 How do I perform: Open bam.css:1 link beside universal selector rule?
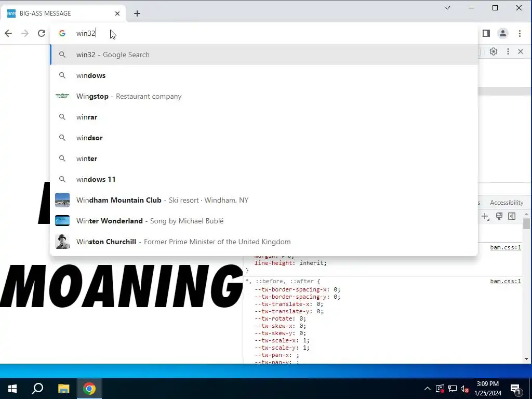[505, 281]
